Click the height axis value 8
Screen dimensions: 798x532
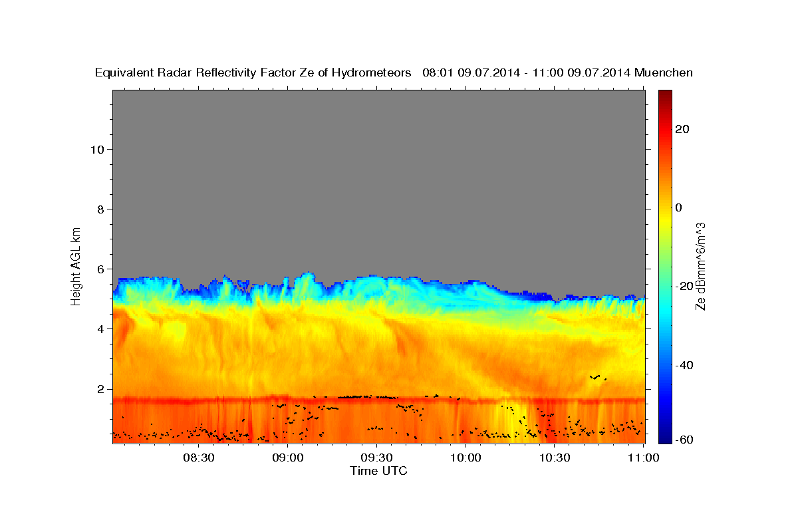pos(100,209)
